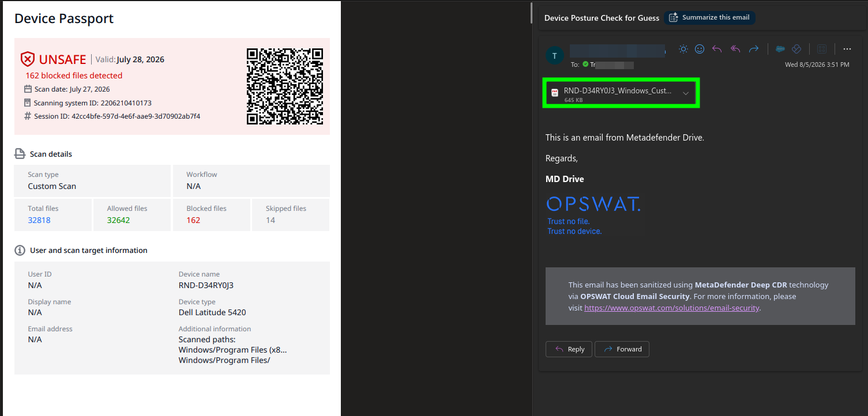
Task: Click the sender avatar with letter T
Action: pyautogui.click(x=554, y=55)
